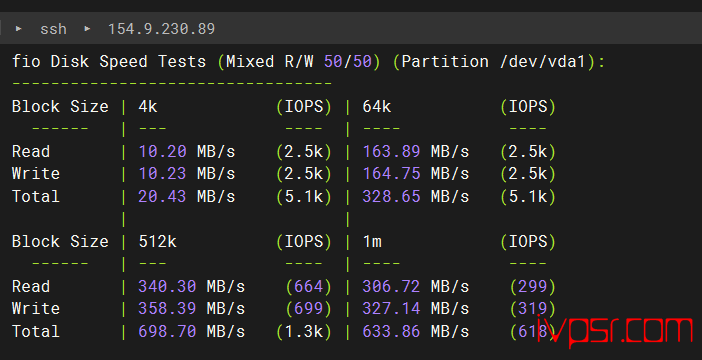The width and height of the screenshot is (702, 360).
Task: Click the 512k read 340.30 value
Action: pyautogui.click(x=167, y=287)
